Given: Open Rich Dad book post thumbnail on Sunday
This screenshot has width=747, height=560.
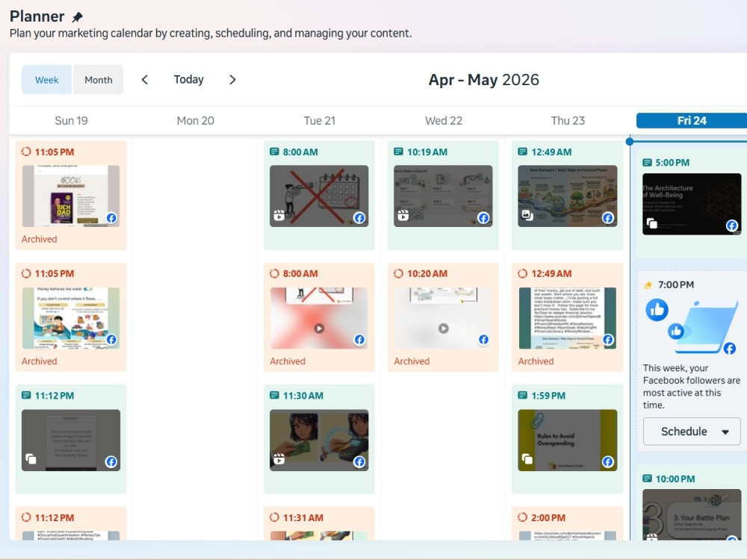Looking at the screenshot, I should (71, 196).
